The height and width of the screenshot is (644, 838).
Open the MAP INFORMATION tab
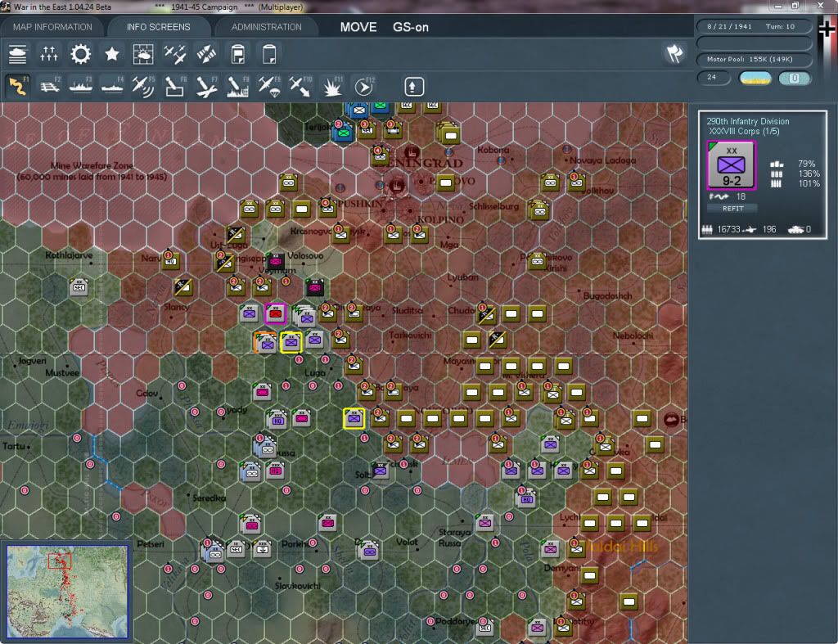coord(52,27)
